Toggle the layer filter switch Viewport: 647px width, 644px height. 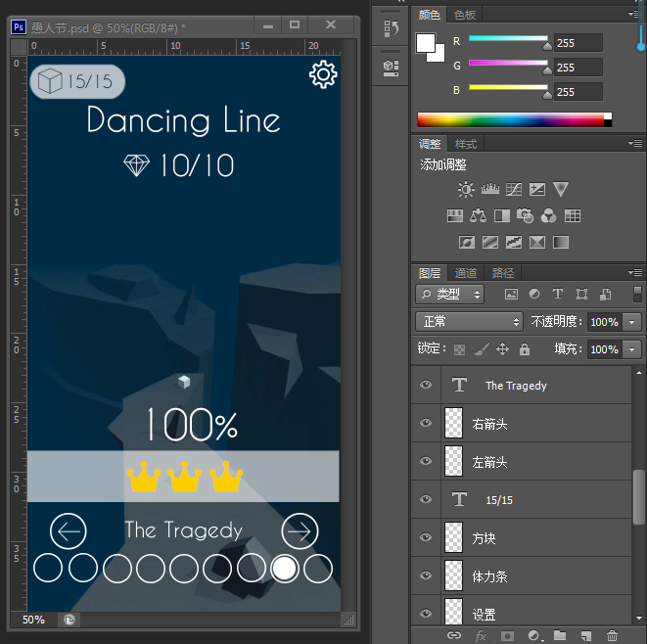(x=637, y=295)
